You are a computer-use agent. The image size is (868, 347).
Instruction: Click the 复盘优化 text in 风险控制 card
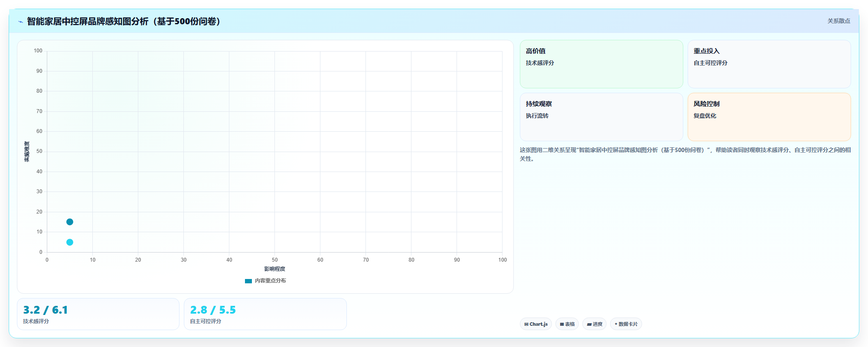tap(705, 116)
